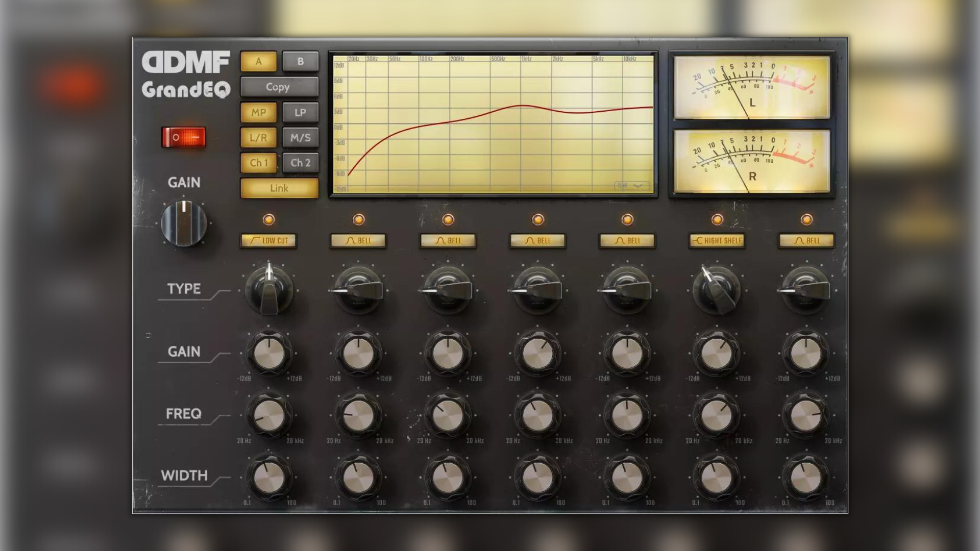
Task: Toggle the red power switch
Action: tap(184, 137)
